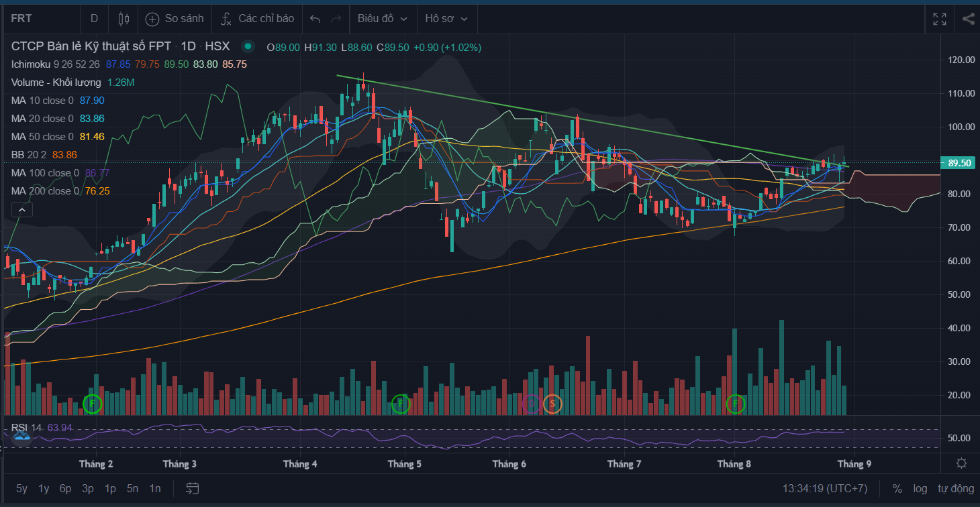Select the BB 20 2 legend
This screenshot has width=980, height=507.
(x=30, y=155)
